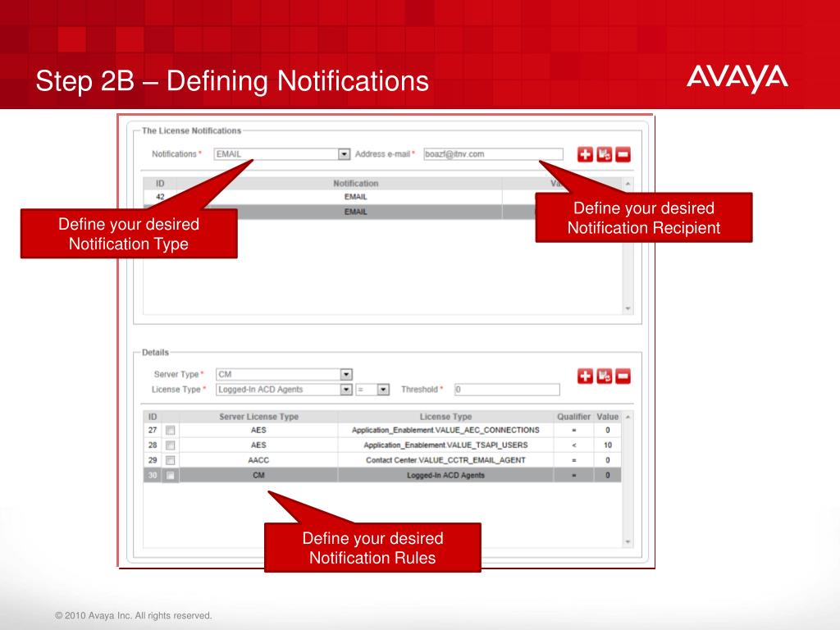Click the save notification icon beside e-mail
This screenshot has width=840, height=630.
click(605, 154)
